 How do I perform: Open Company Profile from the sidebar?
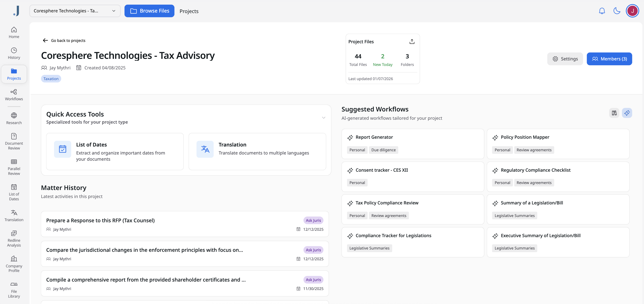[x=14, y=264]
